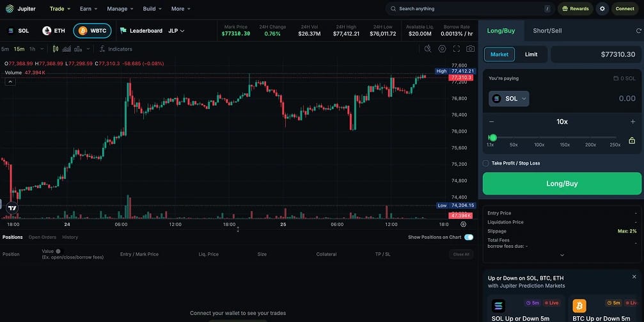Expand more time intervals chevron
The height and width of the screenshot is (322, 644).
[42, 49]
